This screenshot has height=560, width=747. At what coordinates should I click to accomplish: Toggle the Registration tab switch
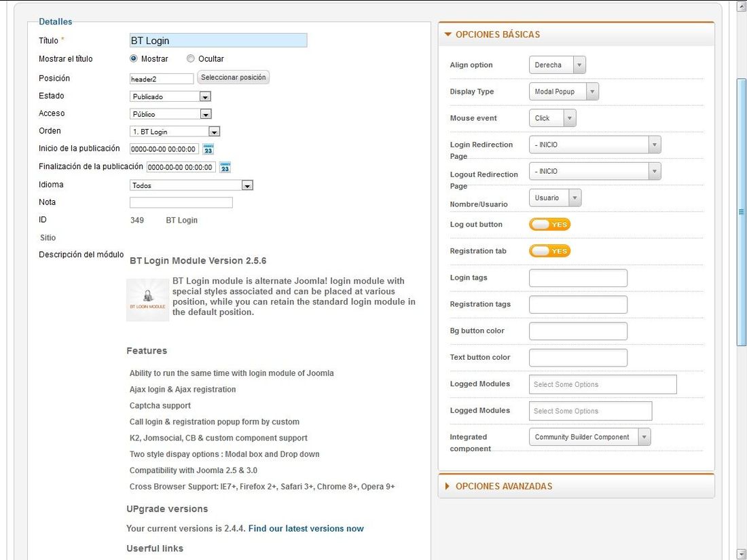[550, 251]
